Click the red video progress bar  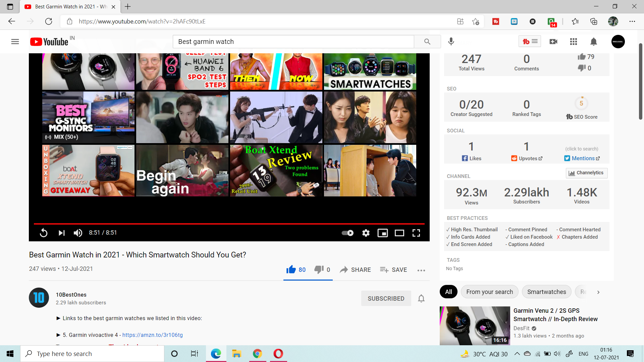pyautogui.click(x=229, y=224)
